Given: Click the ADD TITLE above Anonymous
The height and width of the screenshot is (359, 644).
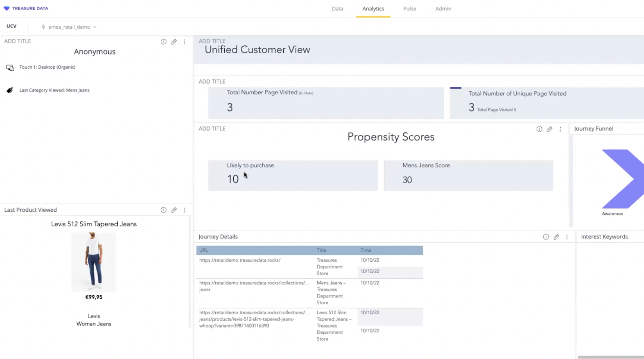Looking at the screenshot, I should (18, 41).
